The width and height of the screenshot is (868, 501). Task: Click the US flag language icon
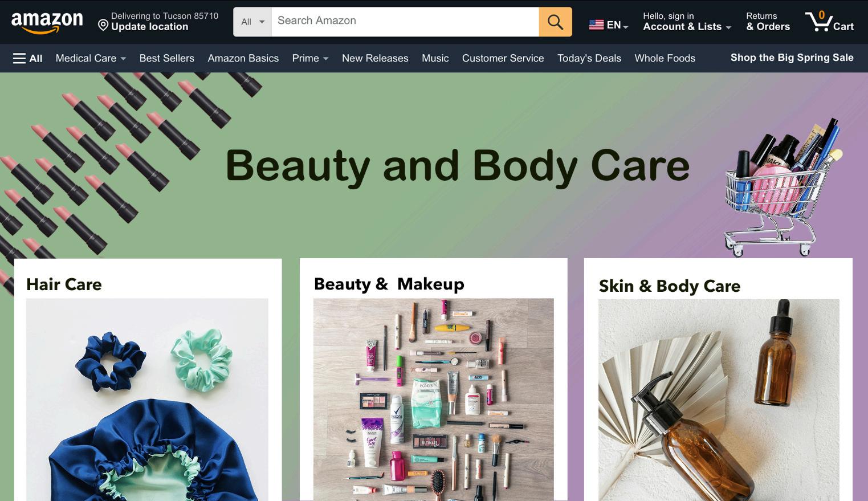[596, 25]
